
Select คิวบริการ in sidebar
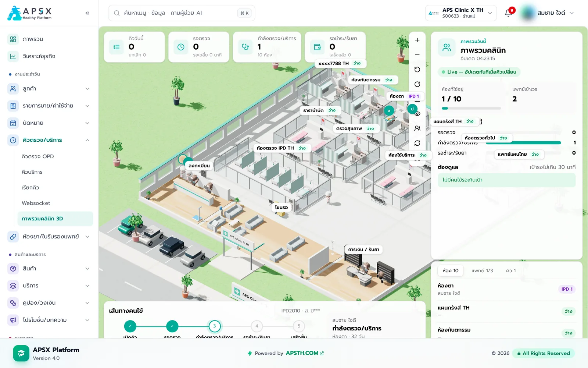(x=55, y=172)
